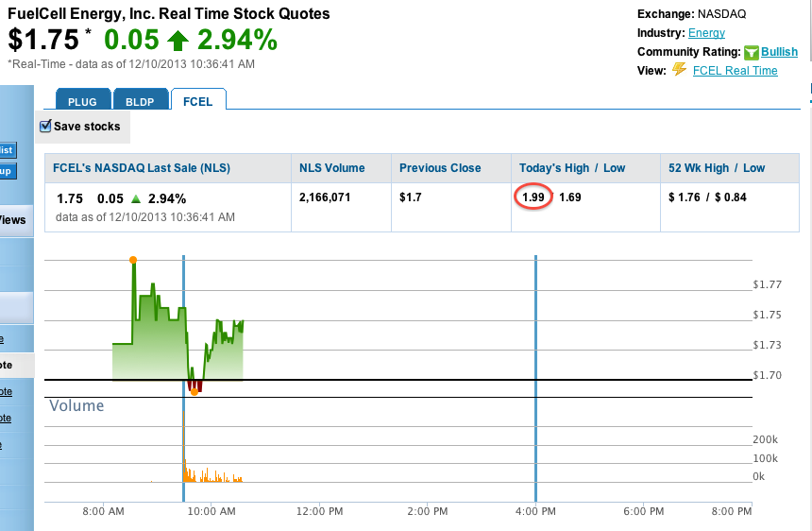The height and width of the screenshot is (531, 812).
Task: Click the NLS Volume column header
Action: tap(332, 168)
